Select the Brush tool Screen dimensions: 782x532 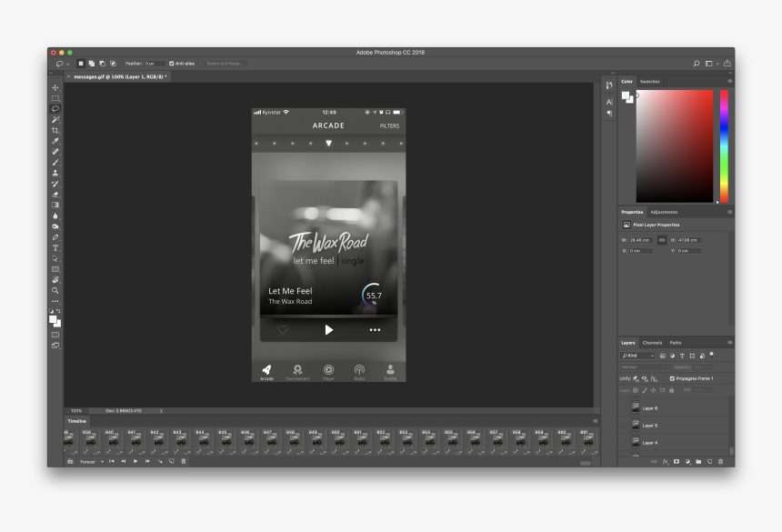55,163
